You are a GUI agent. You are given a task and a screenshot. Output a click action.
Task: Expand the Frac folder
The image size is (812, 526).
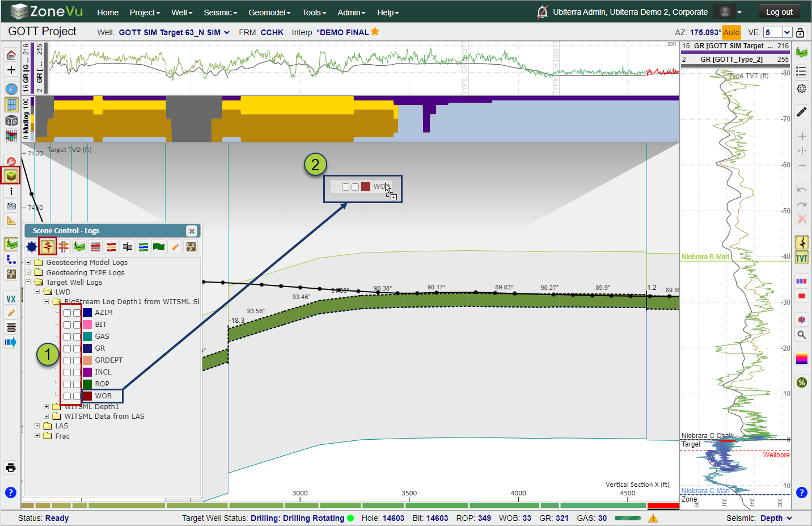37,436
